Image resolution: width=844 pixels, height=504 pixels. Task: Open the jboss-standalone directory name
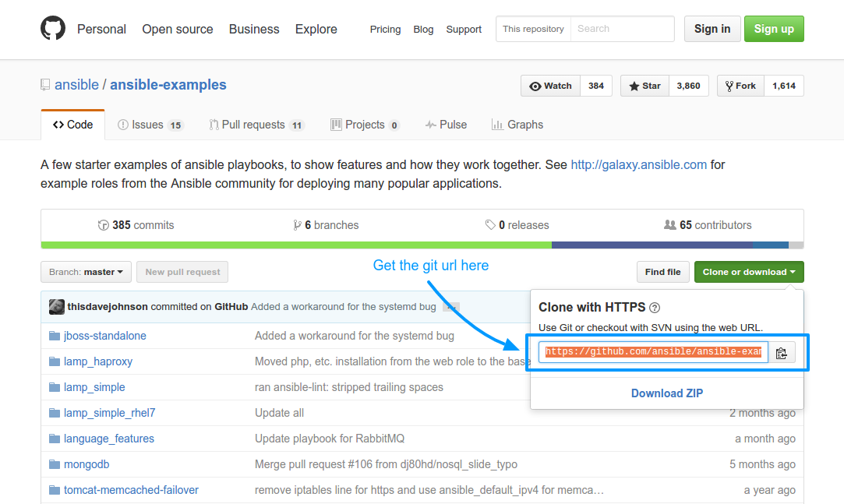tap(105, 336)
